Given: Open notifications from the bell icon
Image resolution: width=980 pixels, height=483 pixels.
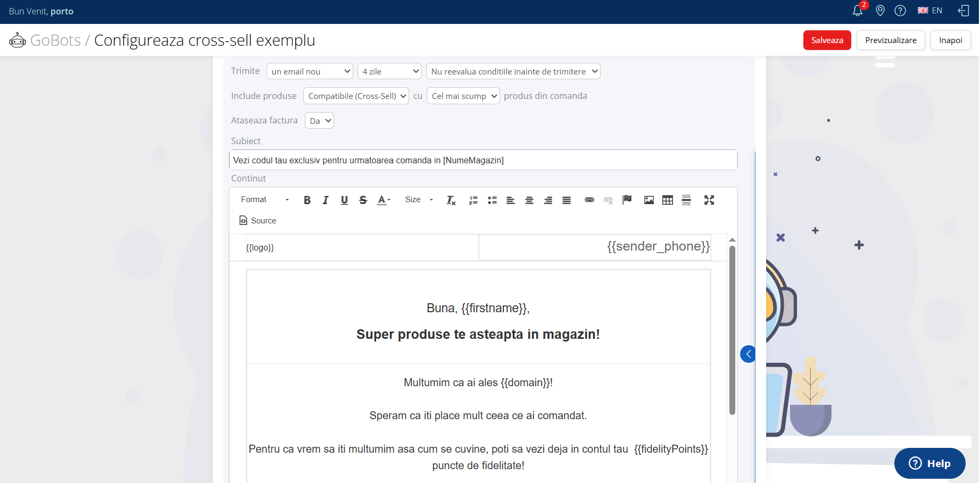Looking at the screenshot, I should 857,10.
